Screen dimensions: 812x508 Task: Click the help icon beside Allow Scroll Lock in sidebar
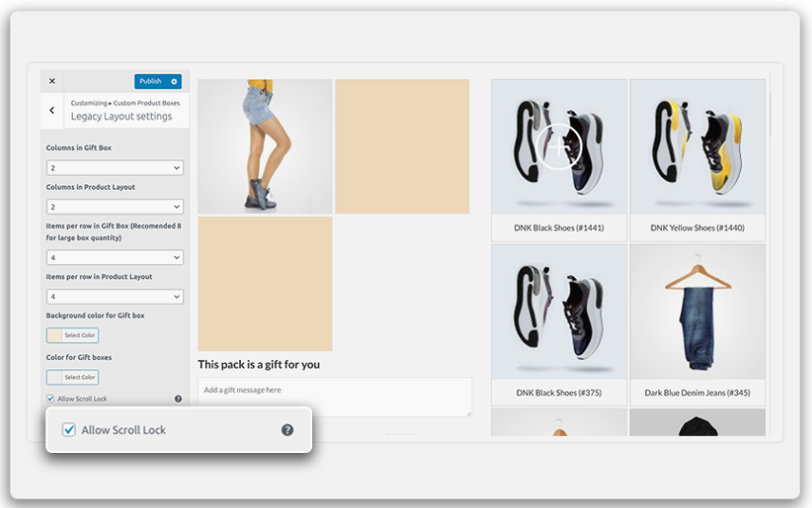pos(178,399)
